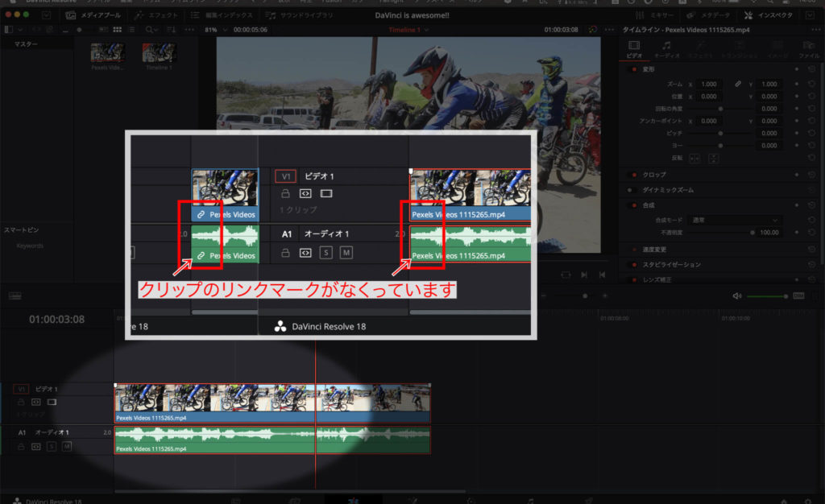Select the Timeline 1 thumbnail in media pool
The height and width of the screenshot is (504, 825).
click(x=159, y=53)
